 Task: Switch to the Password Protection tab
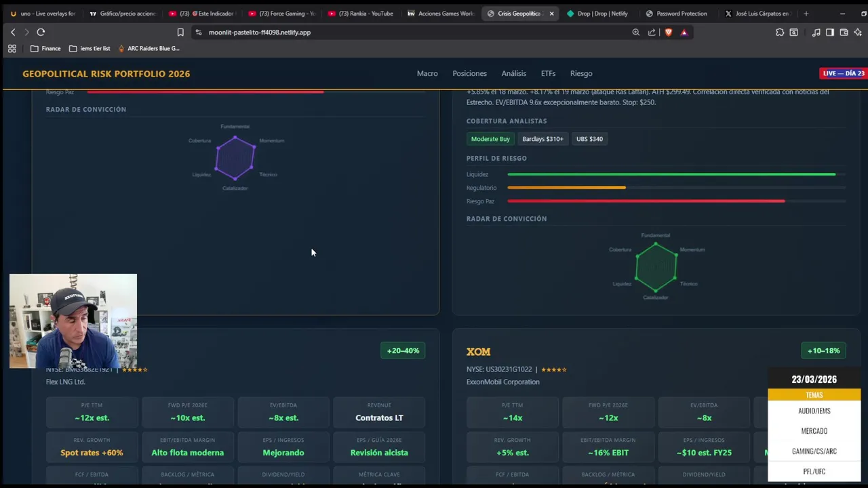click(679, 14)
